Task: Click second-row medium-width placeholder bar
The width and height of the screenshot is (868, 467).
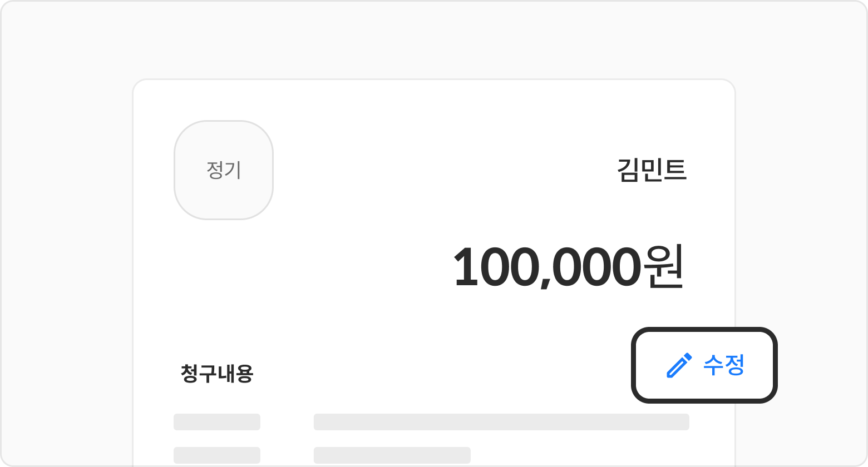Action: [392, 455]
